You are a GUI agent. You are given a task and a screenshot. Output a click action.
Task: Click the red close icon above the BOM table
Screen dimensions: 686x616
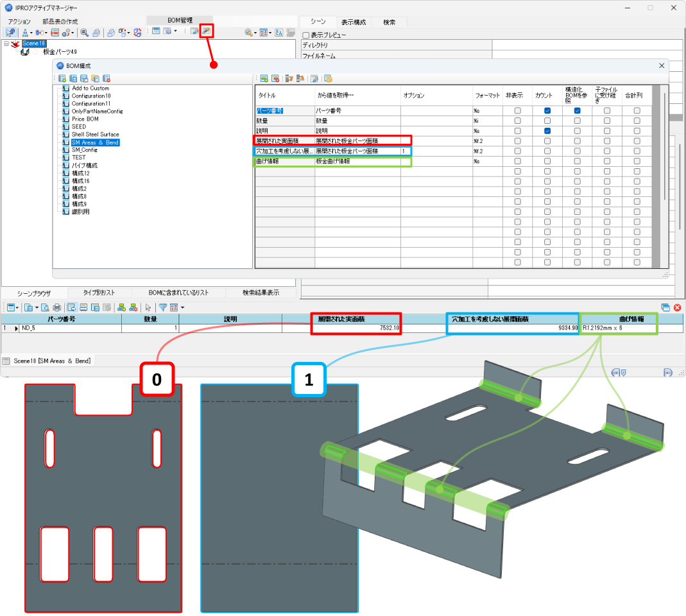coord(677,307)
